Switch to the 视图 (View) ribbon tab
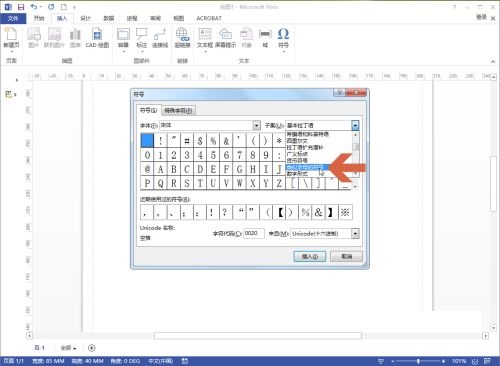 coord(179,18)
